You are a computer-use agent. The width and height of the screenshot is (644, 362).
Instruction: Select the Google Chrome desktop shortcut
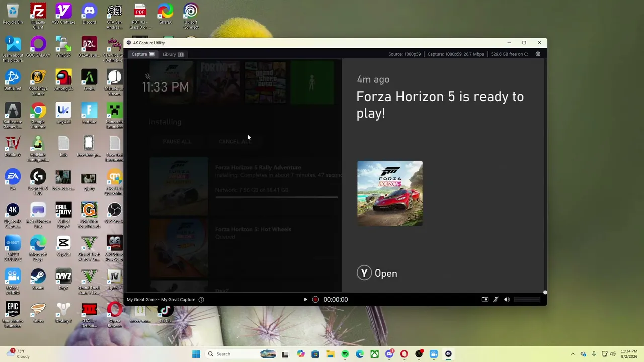coord(38,116)
